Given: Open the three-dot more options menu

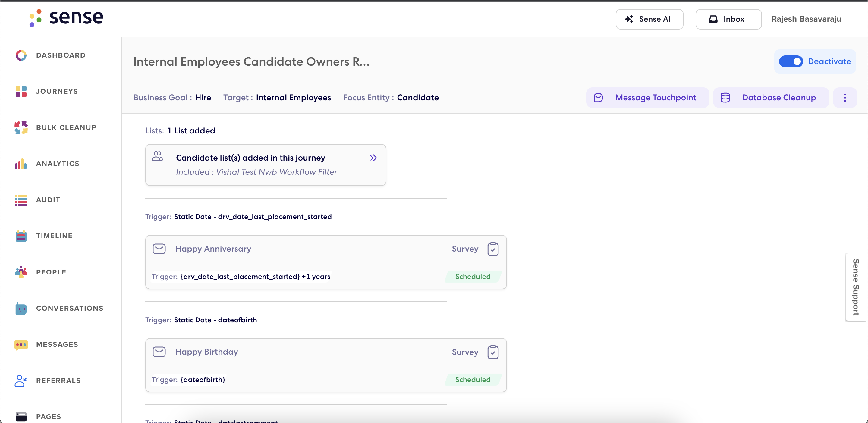Looking at the screenshot, I should (x=845, y=98).
